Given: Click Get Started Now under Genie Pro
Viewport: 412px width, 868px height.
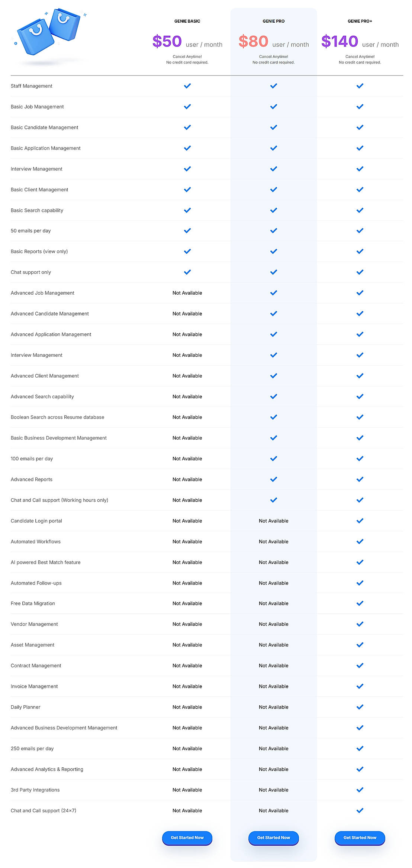Looking at the screenshot, I should [273, 838].
